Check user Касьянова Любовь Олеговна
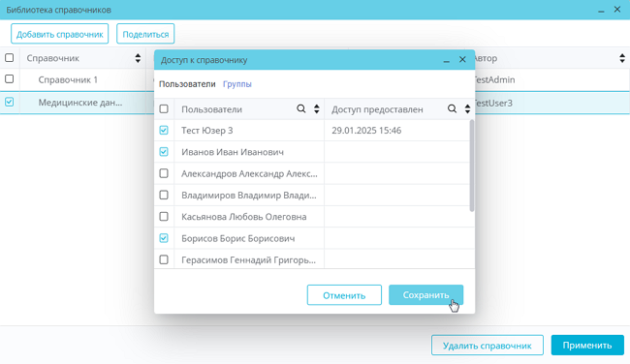Image resolution: width=630 pixels, height=364 pixels. tap(164, 217)
